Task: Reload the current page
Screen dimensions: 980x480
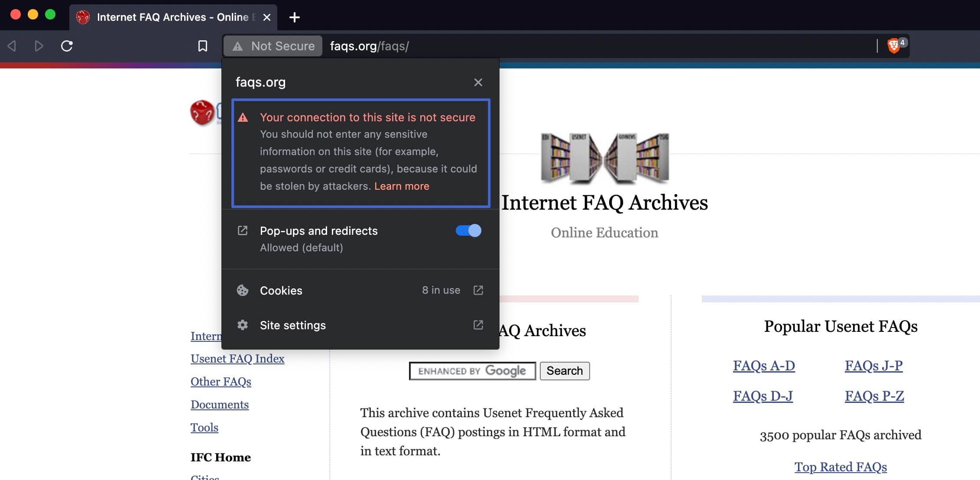Action: (x=67, y=45)
